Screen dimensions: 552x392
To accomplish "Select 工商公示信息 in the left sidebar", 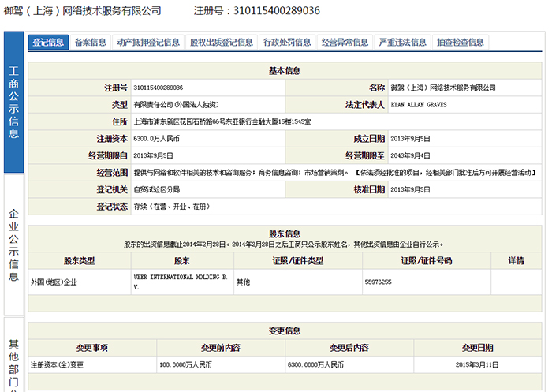I will coord(13,103).
